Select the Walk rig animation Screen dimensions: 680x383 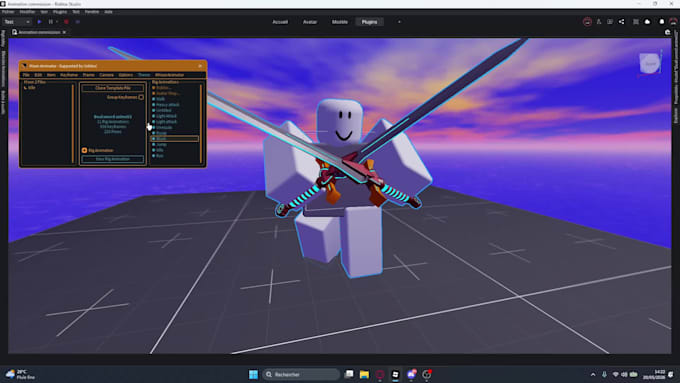click(160, 99)
